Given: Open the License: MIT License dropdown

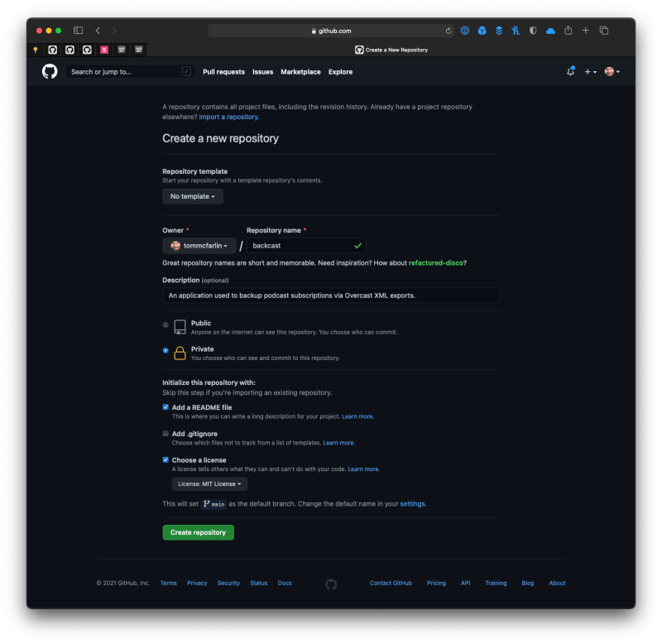Looking at the screenshot, I should [209, 484].
